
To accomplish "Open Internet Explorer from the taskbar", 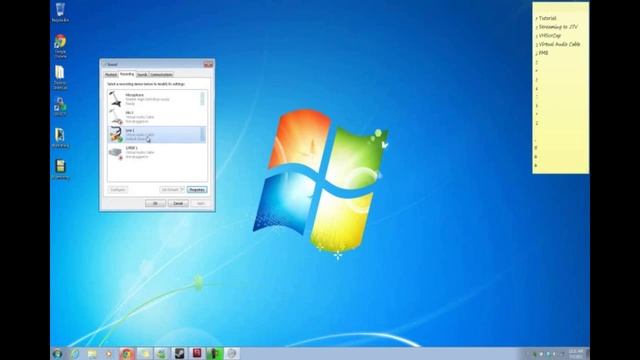I will 75,353.
